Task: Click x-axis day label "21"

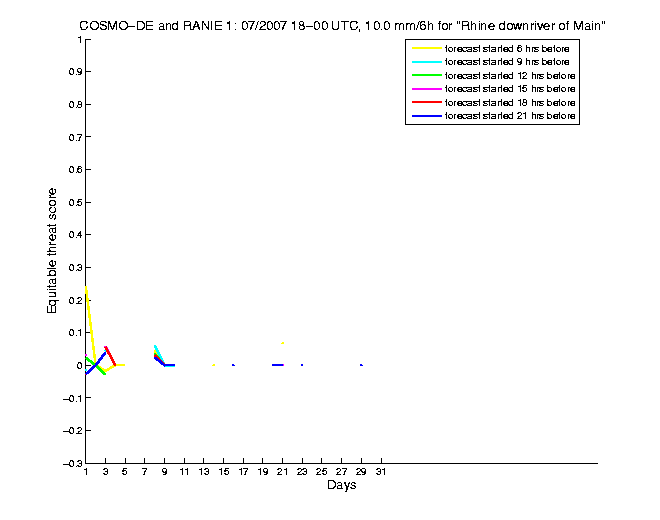Action: tap(282, 472)
